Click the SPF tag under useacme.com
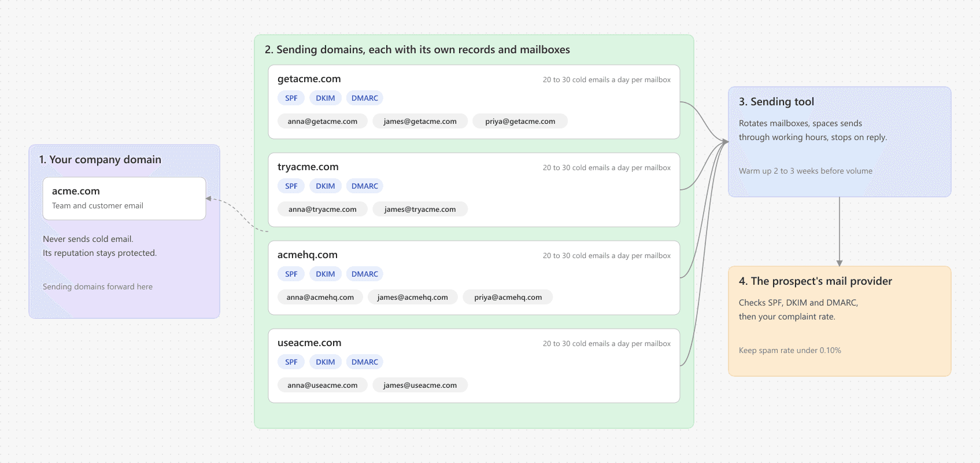Viewport: 980px width, 463px height. [x=291, y=362]
